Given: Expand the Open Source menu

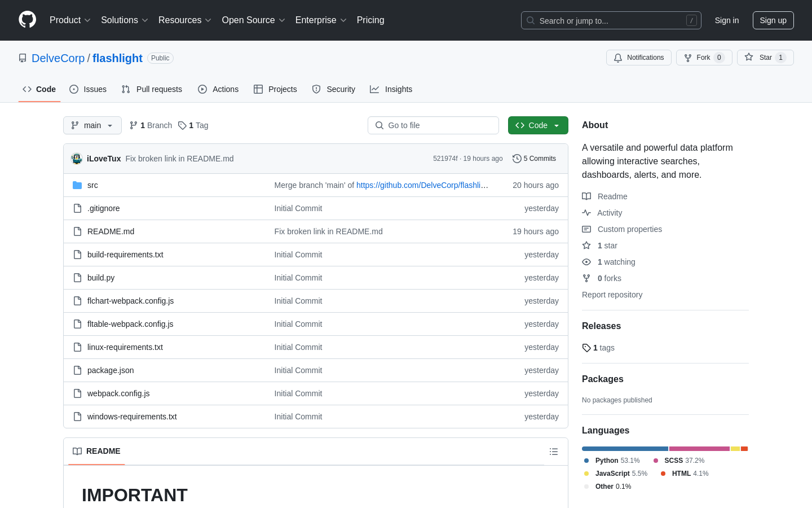Looking at the screenshot, I should [254, 20].
